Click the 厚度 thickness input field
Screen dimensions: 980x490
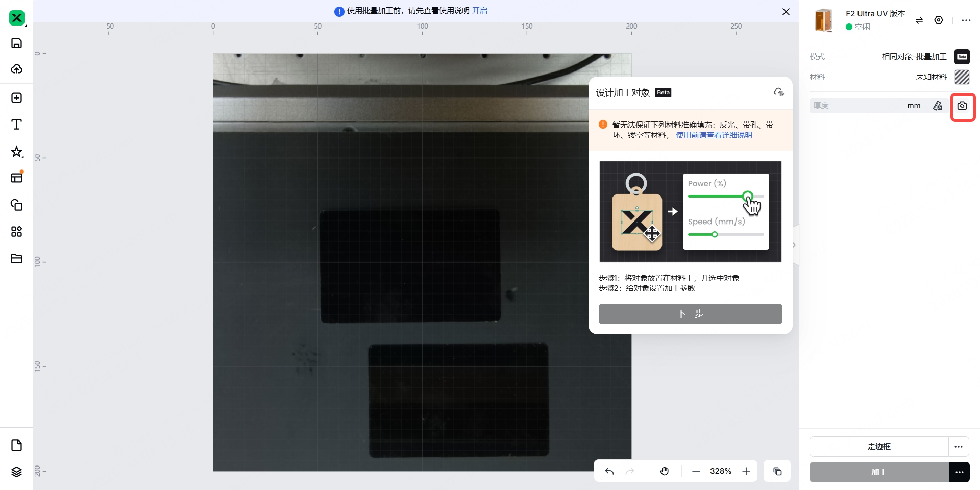click(857, 106)
